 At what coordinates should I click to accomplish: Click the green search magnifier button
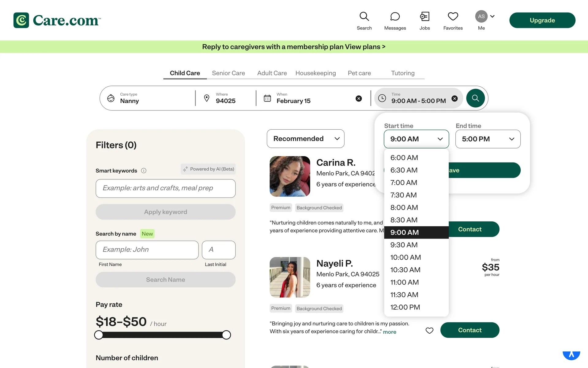pyautogui.click(x=475, y=98)
